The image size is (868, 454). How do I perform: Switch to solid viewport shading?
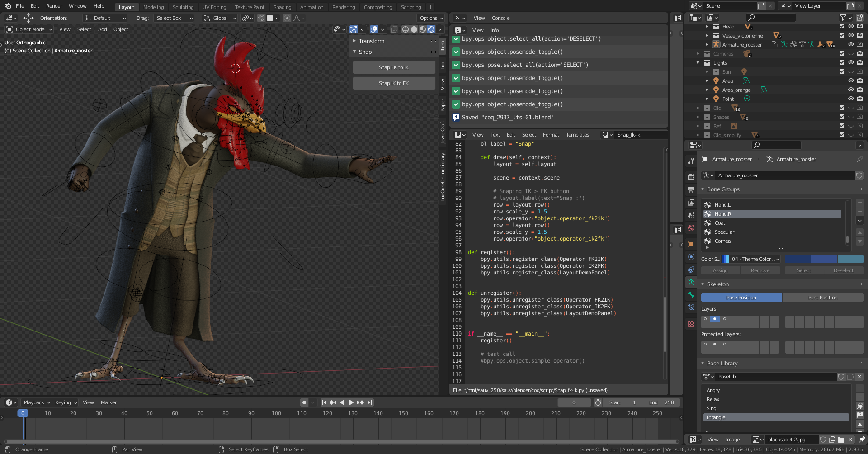[414, 29]
